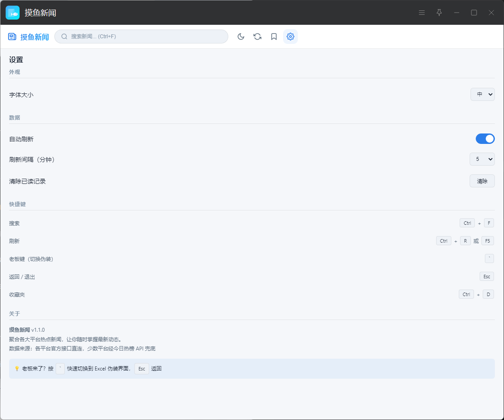
Task: Click the 清除 button
Action: click(x=482, y=181)
